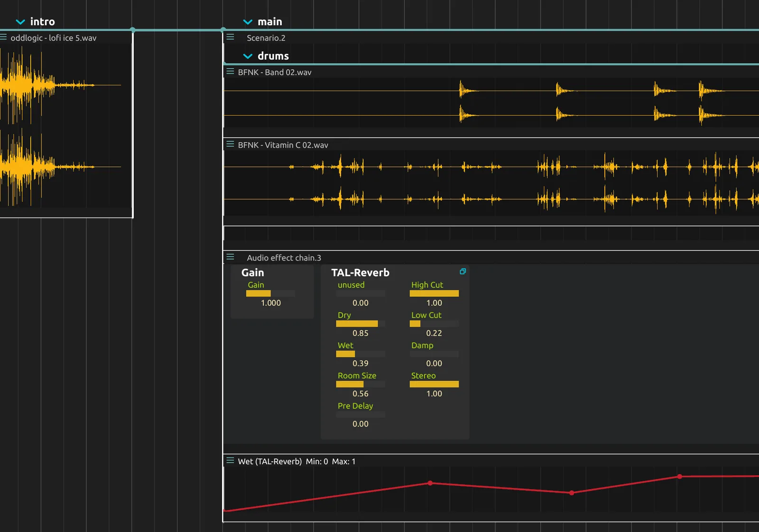Adjust TAL-Reverb High Cut slider

coord(434,294)
